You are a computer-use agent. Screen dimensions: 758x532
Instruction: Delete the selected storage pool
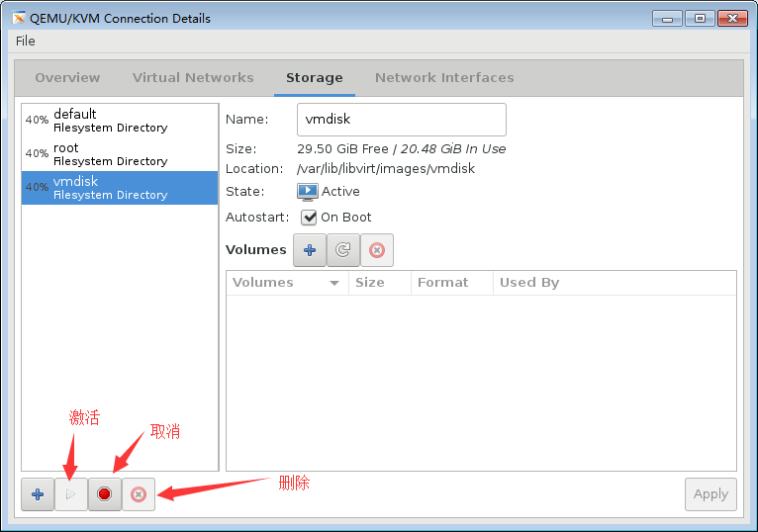click(139, 494)
